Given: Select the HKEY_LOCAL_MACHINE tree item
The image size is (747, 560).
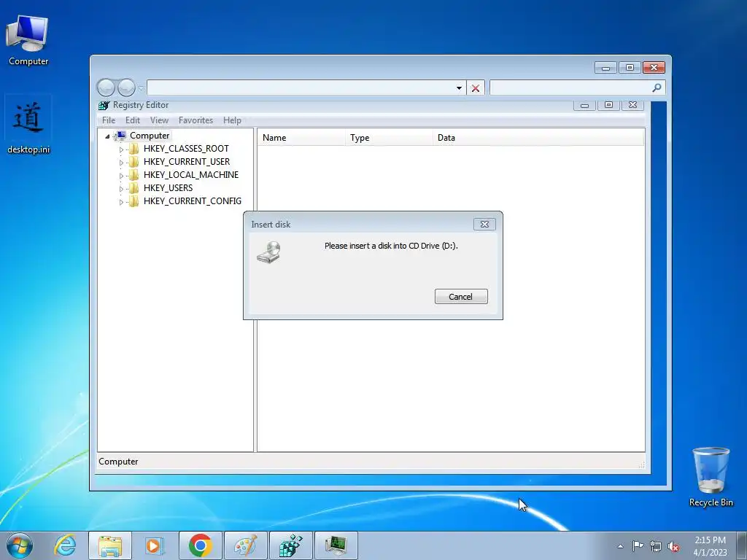Looking at the screenshot, I should pos(191,175).
